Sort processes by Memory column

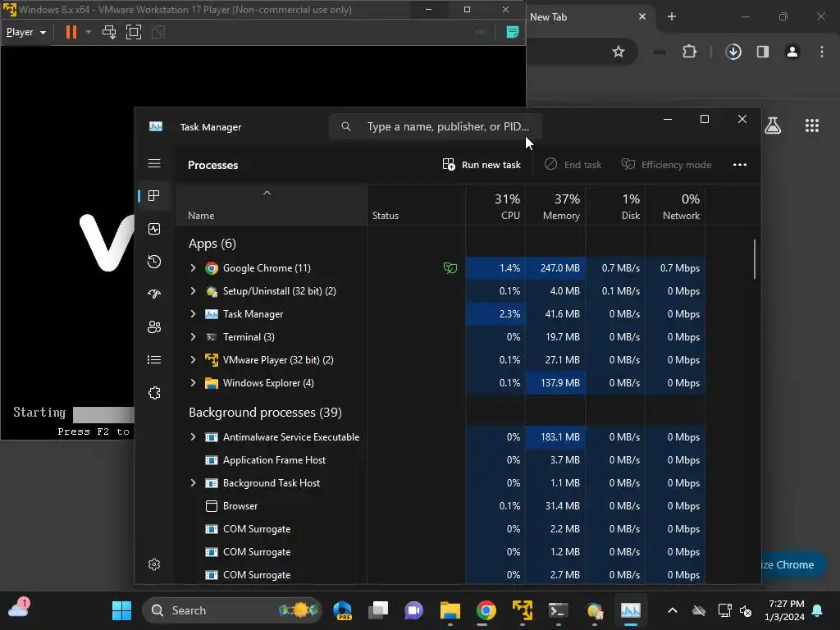coord(555,205)
